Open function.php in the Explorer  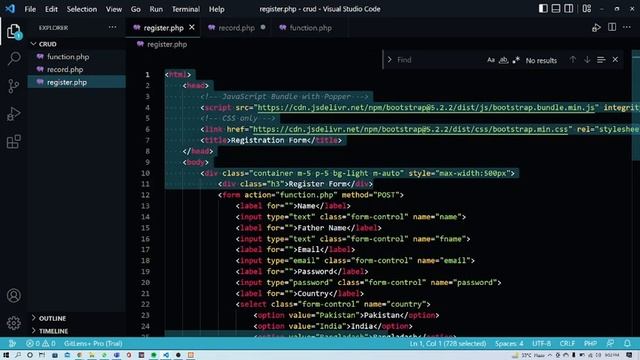76,57
